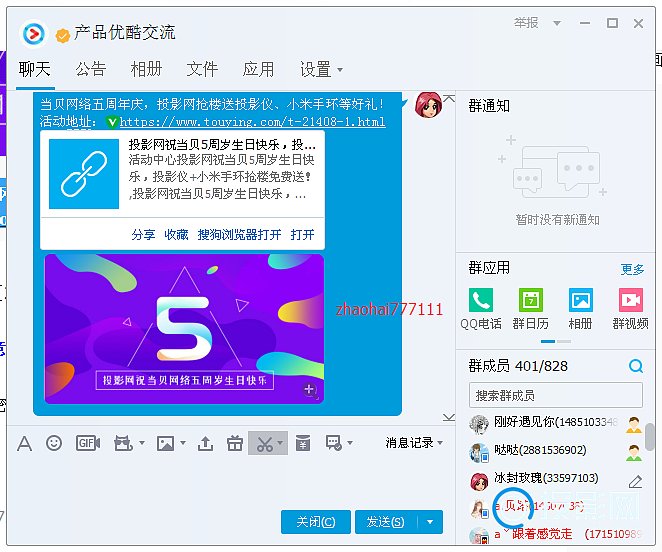Click 打开 on the link card
Viewport: 662px width, 552px height.
pos(302,234)
